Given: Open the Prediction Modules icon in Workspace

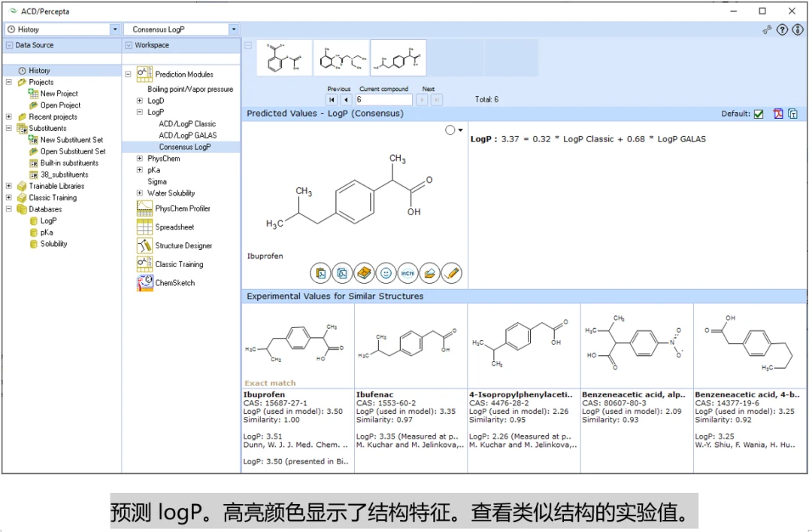Looking at the screenshot, I should tap(144, 74).
